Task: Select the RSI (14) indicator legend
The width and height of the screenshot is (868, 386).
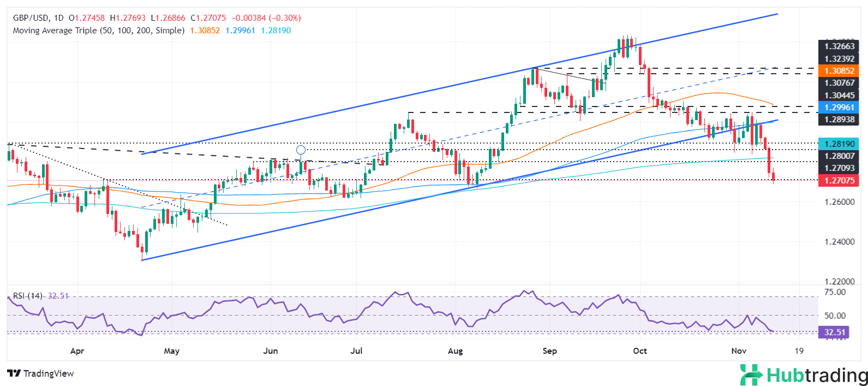Action: (28, 295)
